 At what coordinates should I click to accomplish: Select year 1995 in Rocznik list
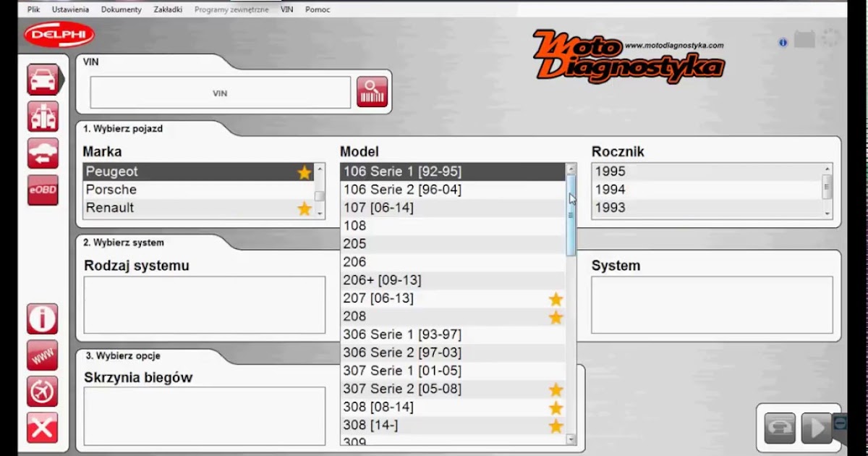[707, 172]
